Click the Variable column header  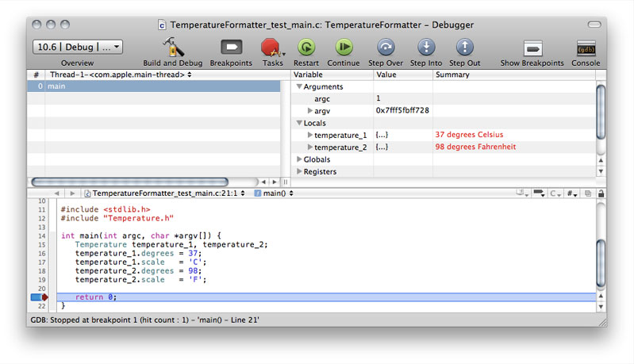[332, 75]
